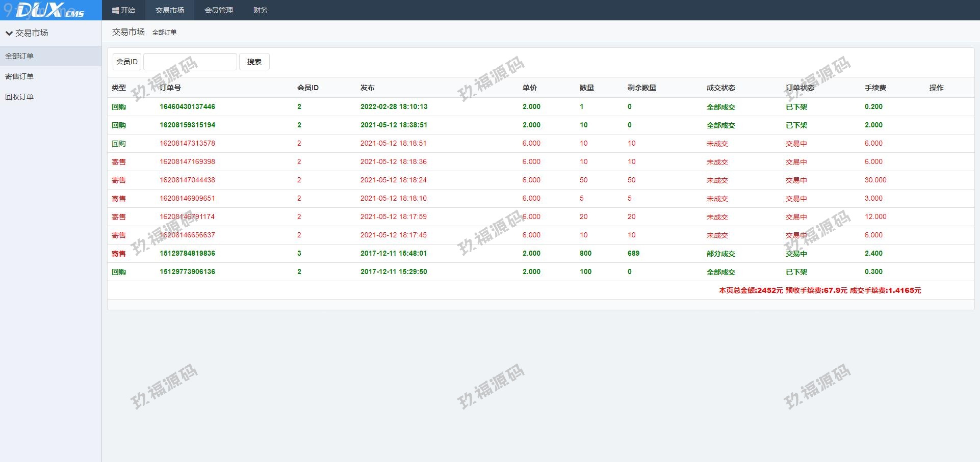Image resolution: width=980 pixels, height=462 pixels.
Task: Click the 会员ID label button
Action: 127,62
